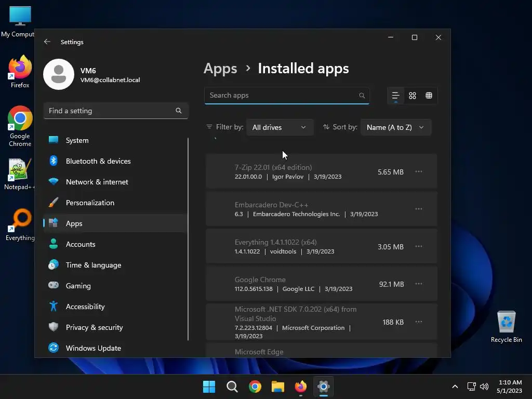Viewport: 532px width, 399px height.
Task: Open taskbar Search
Action: click(232, 387)
